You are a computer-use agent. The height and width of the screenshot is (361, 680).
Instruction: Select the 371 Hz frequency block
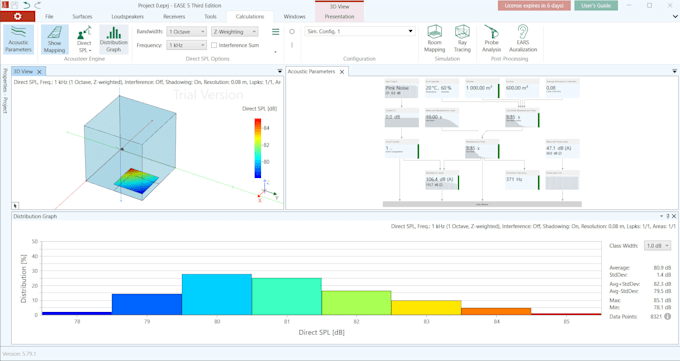(x=523, y=180)
